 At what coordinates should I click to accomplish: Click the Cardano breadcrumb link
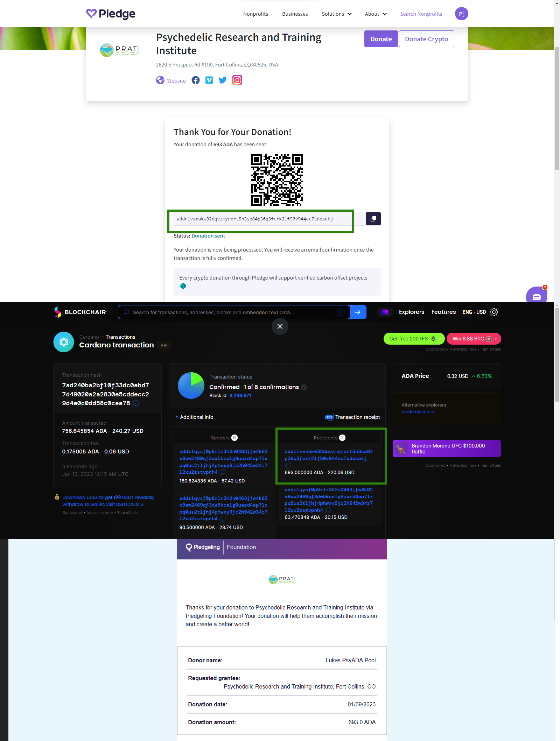click(x=89, y=337)
